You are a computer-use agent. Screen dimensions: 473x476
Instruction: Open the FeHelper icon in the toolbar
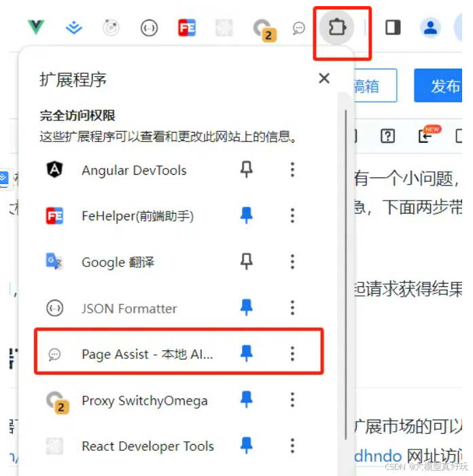pyautogui.click(x=187, y=28)
